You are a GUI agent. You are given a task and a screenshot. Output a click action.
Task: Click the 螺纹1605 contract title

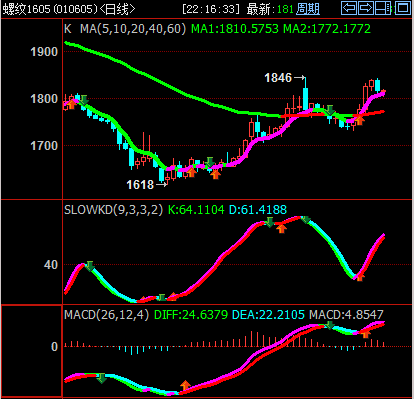click(27, 9)
